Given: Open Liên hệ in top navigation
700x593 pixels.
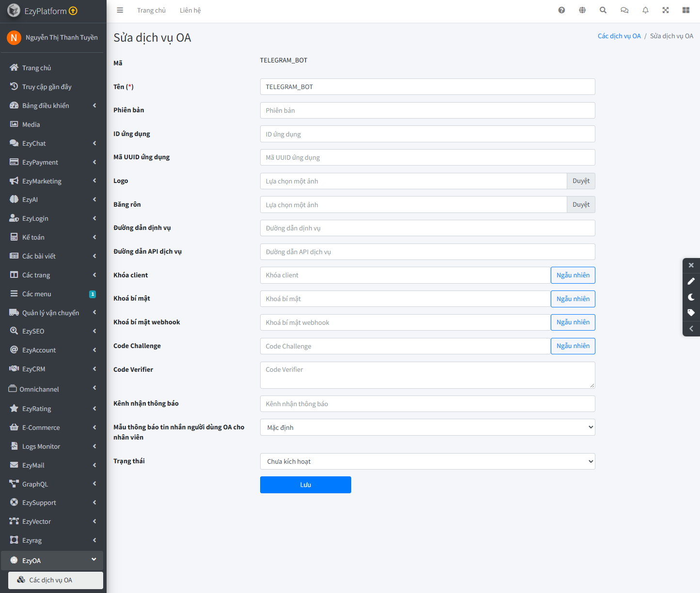Looking at the screenshot, I should (190, 10).
